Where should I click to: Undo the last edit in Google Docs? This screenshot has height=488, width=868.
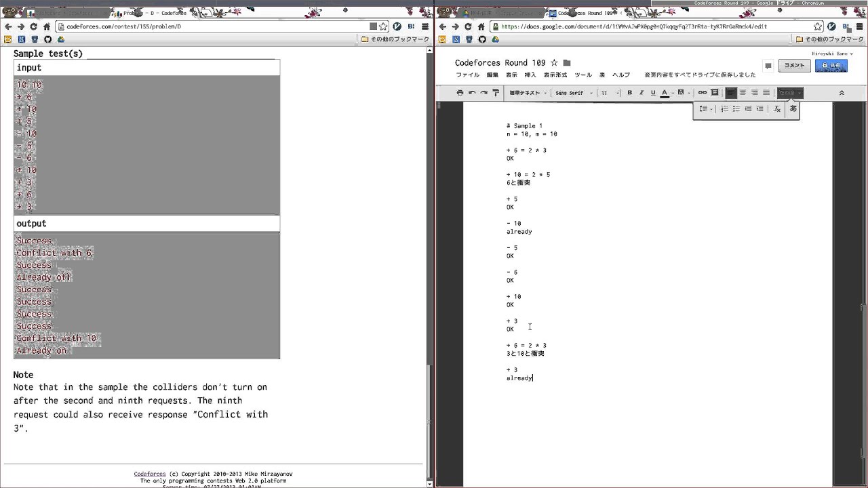472,93
